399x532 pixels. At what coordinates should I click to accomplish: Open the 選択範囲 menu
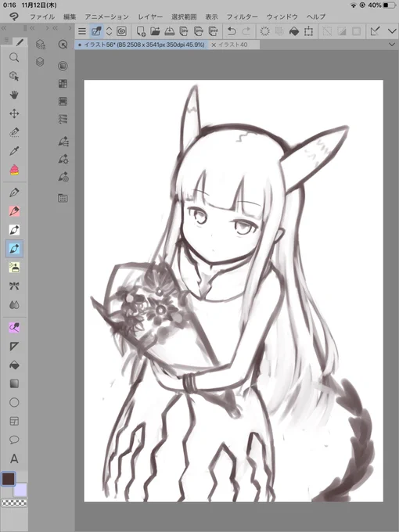[x=184, y=16]
